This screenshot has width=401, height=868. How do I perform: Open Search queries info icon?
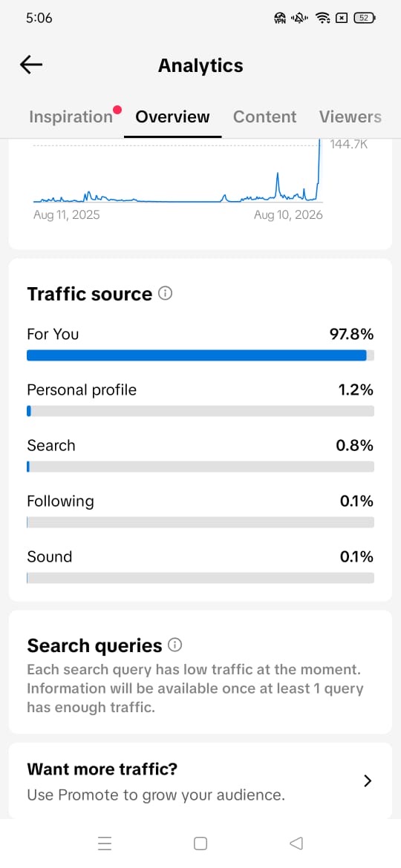point(175,645)
